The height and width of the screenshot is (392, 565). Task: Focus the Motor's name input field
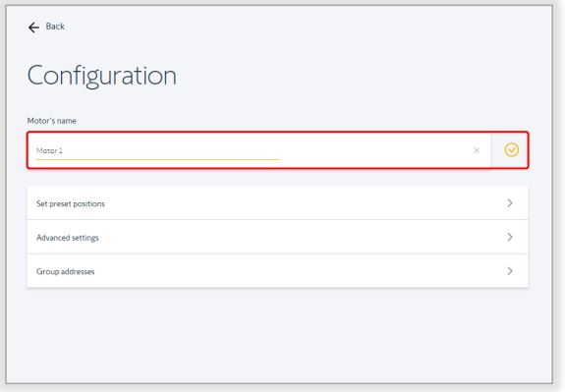coord(259,150)
